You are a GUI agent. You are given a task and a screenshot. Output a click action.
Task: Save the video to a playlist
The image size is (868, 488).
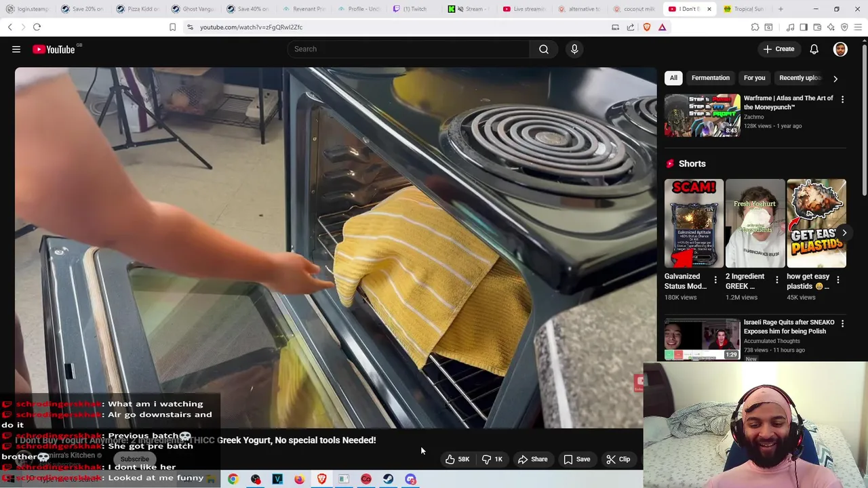(577, 459)
